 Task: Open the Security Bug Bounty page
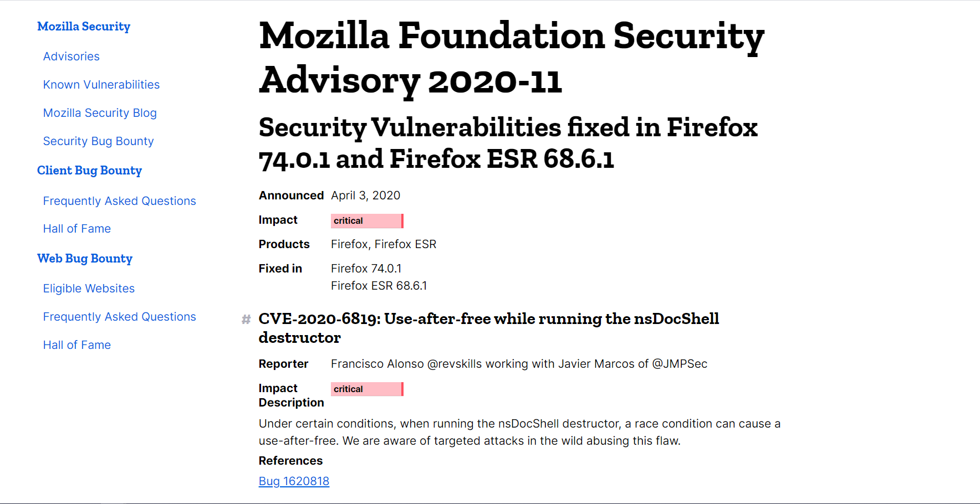(x=98, y=141)
